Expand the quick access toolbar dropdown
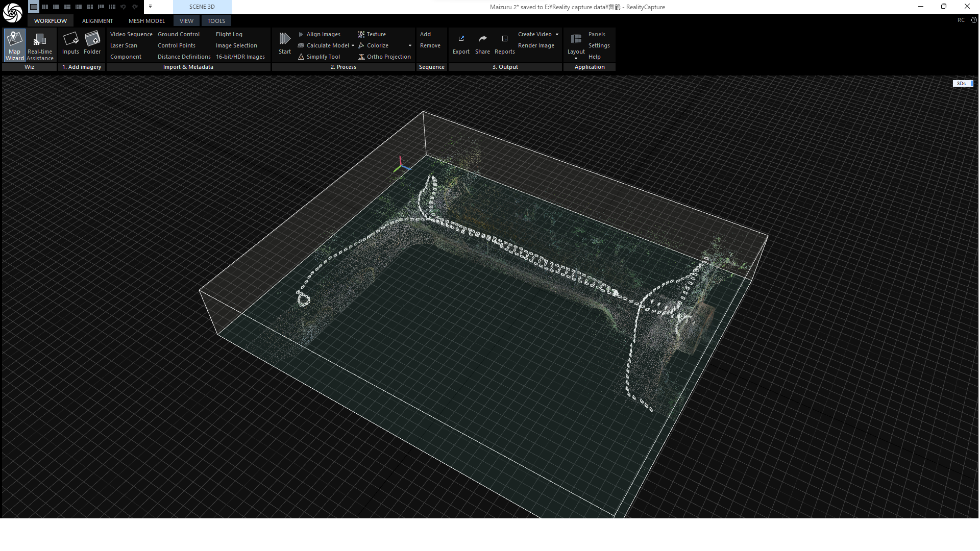 click(151, 7)
